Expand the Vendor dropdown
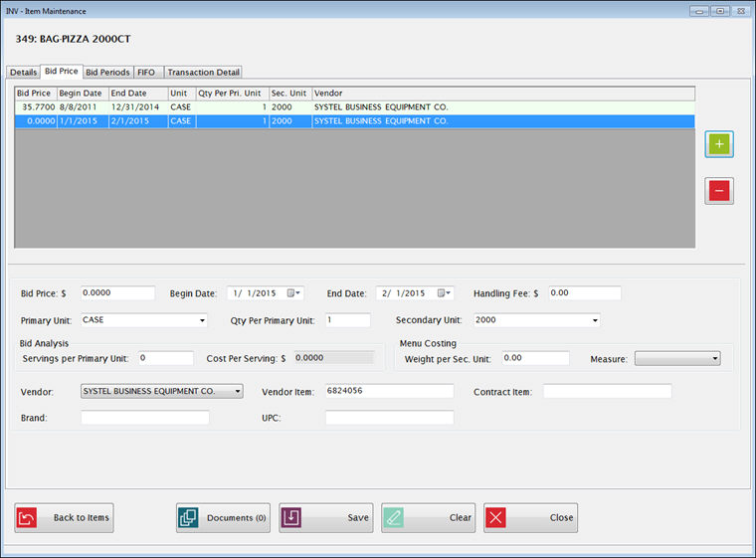 [x=238, y=392]
